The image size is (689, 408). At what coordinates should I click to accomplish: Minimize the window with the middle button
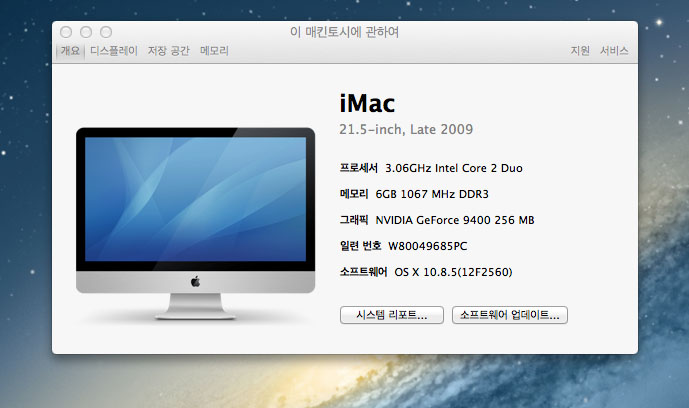pos(86,33)
